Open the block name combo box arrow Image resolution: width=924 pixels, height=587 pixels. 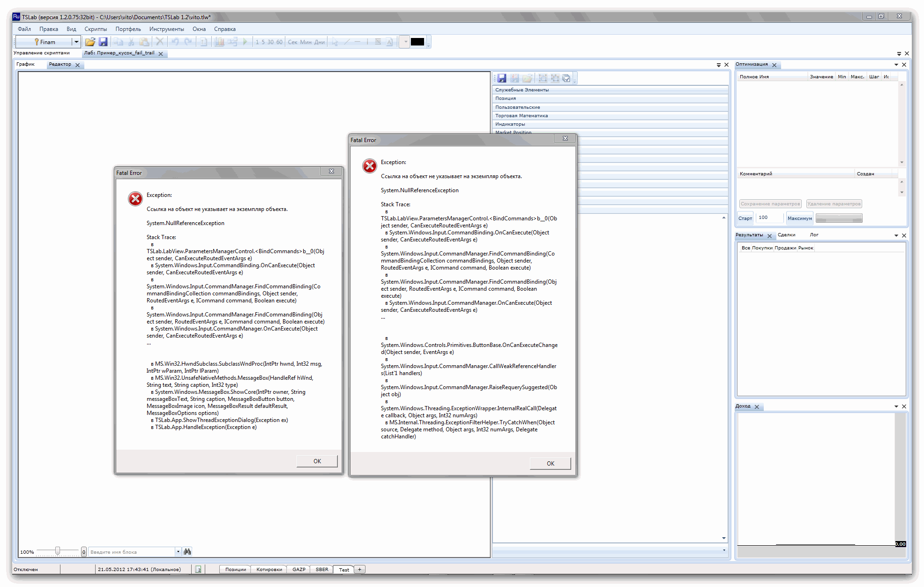coord(178,552)
